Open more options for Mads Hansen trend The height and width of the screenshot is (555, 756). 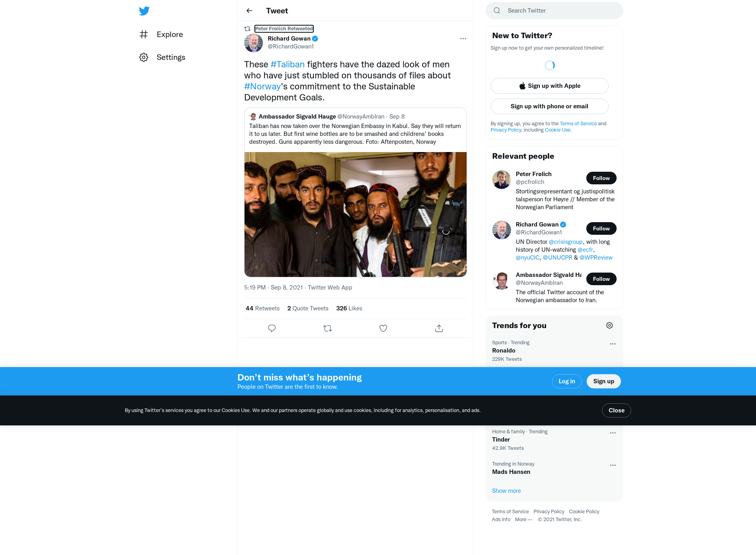tap(613, 465)
